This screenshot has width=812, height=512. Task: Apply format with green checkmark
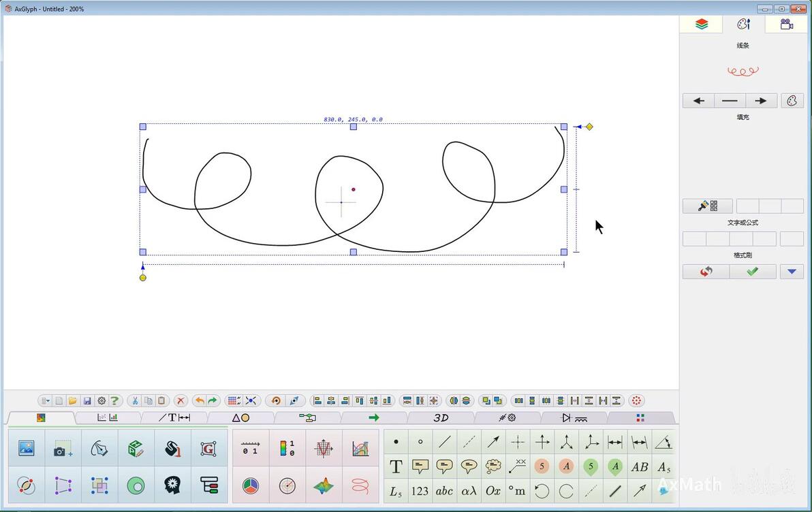(753, 271)
